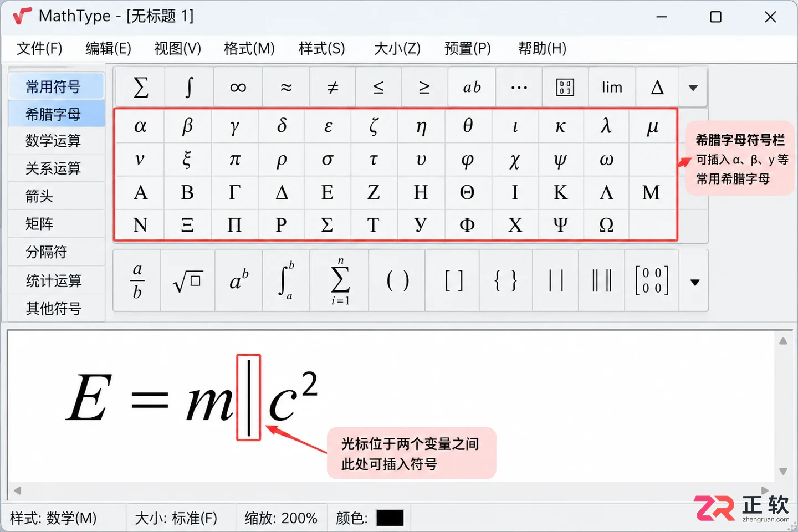Open the 文件(F) menu
798x532 pixels.
[39, 48]
